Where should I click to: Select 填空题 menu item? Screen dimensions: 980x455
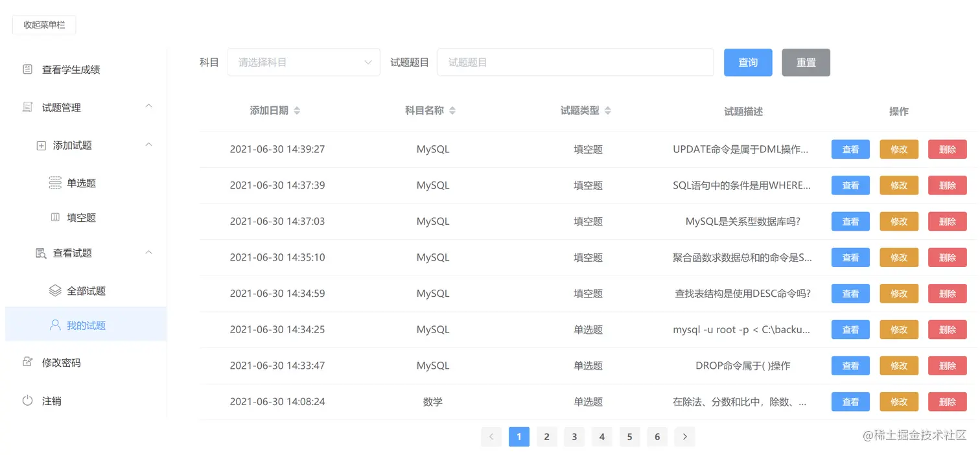pyautogui.click(x=86, y=217)
